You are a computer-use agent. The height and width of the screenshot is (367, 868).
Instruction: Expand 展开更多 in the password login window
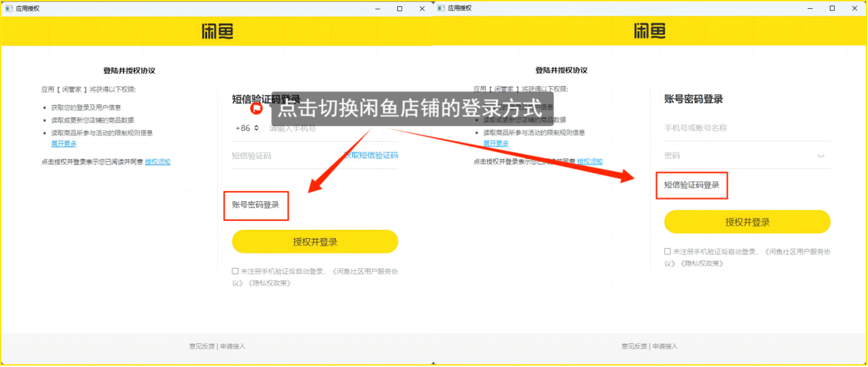pos(496,143)
